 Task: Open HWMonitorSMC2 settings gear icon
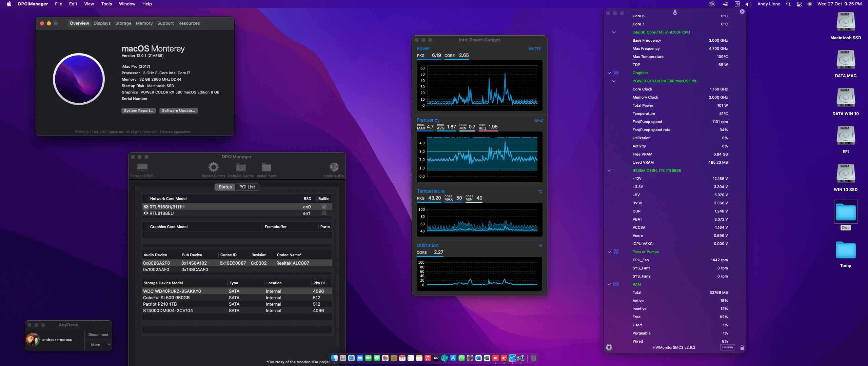pyautogui.click(x=609, y=347)
